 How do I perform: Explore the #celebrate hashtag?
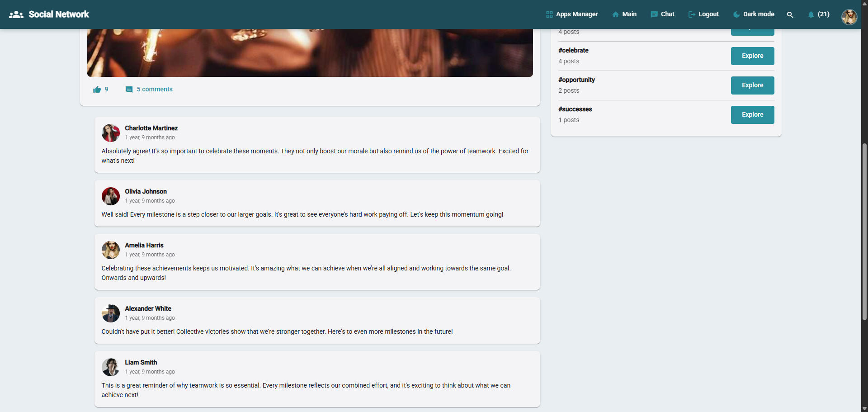pos(752,56)
